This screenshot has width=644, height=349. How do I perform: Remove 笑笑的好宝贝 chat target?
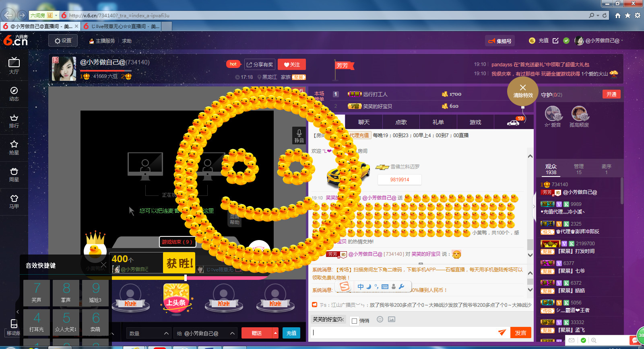point(343,319)
